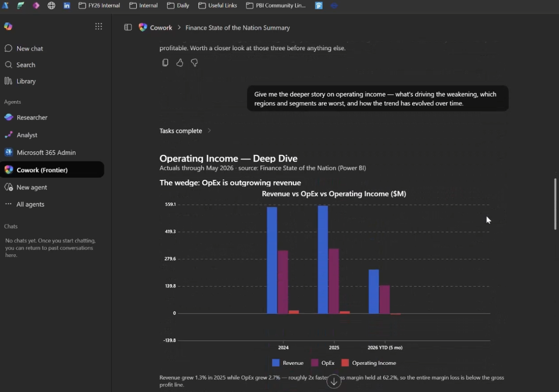The height and width of the screenshot is (392, 559).
Task: Open the Useful Links bookmark folder
Action: (217, 5)
